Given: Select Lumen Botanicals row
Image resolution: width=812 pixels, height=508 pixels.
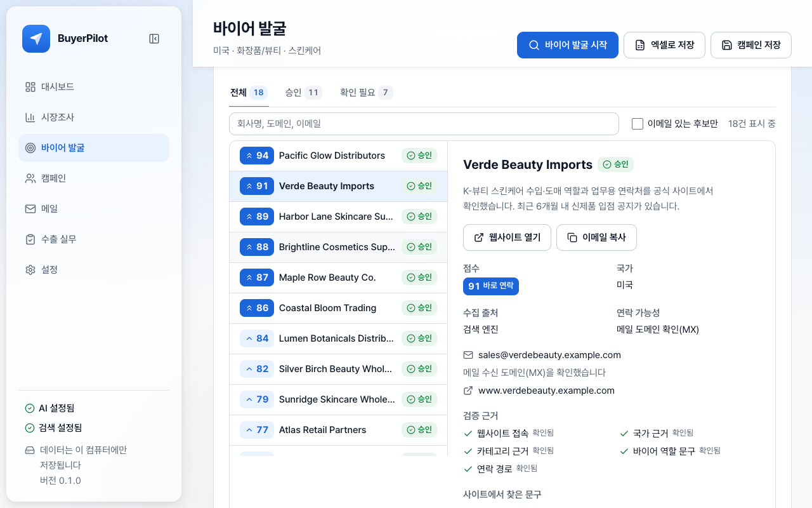Looking at the screenshot, I should click(339, 338).
